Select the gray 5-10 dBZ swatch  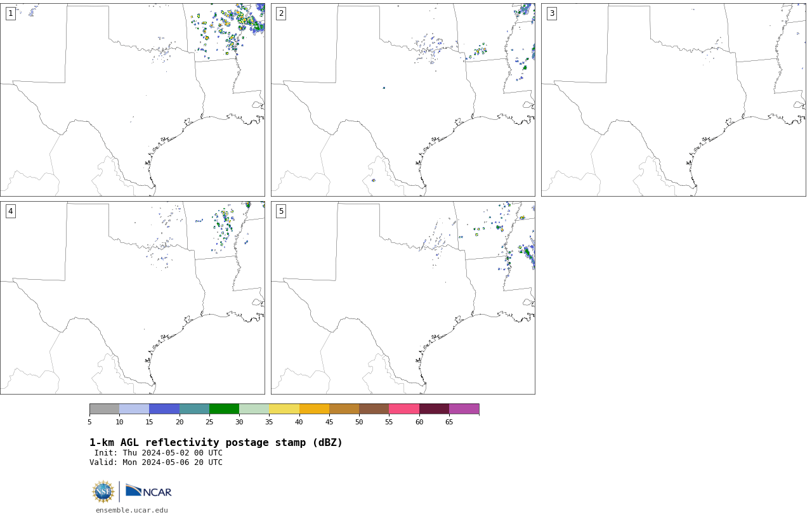point(104,409)
